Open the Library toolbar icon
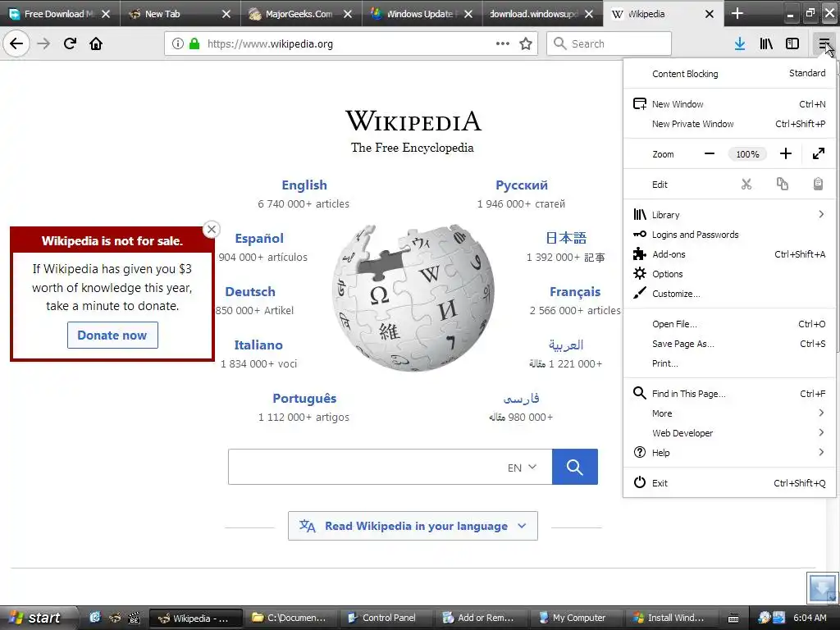The width and height of the screenshot is (840, 630). click(766, 43)
